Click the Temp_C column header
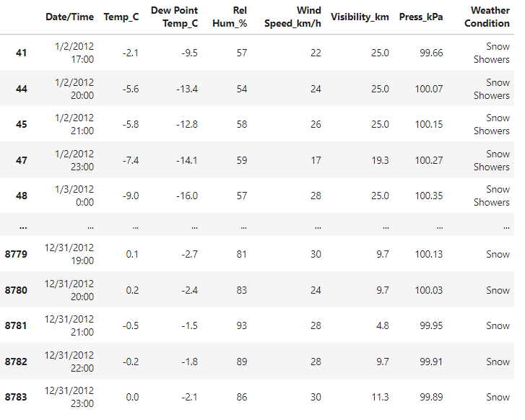 [121, 17]
